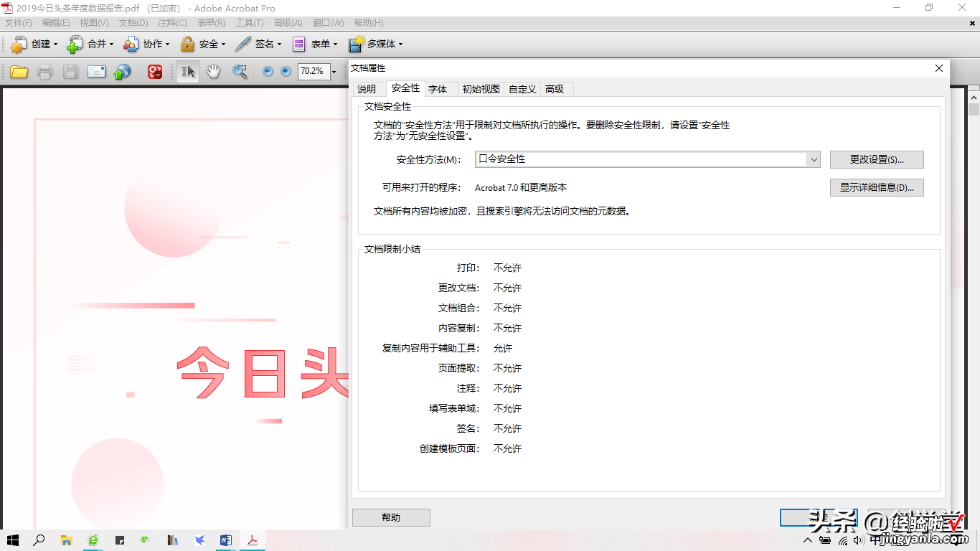Open the 多媒体 (Multimedia) toolbar menu
The height and width of the screenshot is (551, 980).
pos(375,44)
